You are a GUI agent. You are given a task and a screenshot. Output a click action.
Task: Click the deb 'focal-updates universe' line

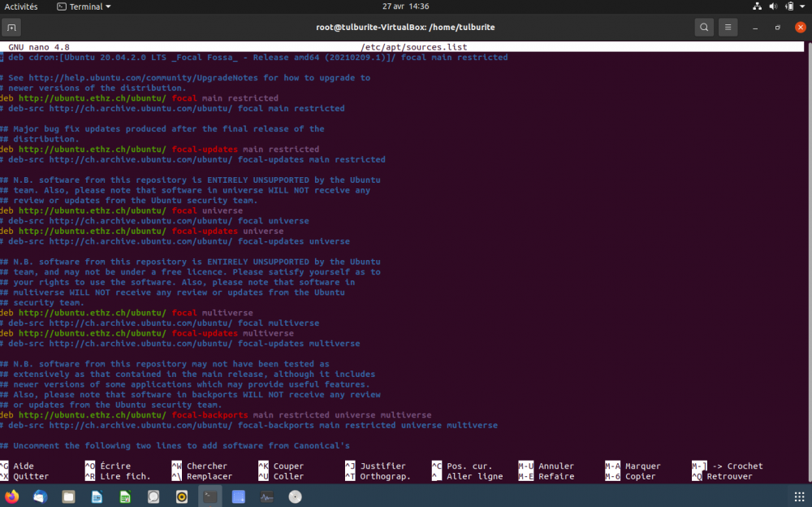[142, 232]
